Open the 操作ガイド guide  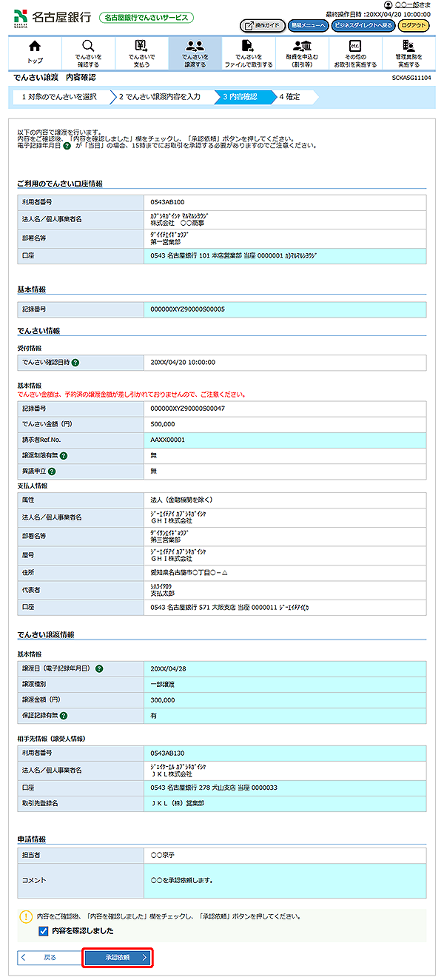(x=263, y=25)
